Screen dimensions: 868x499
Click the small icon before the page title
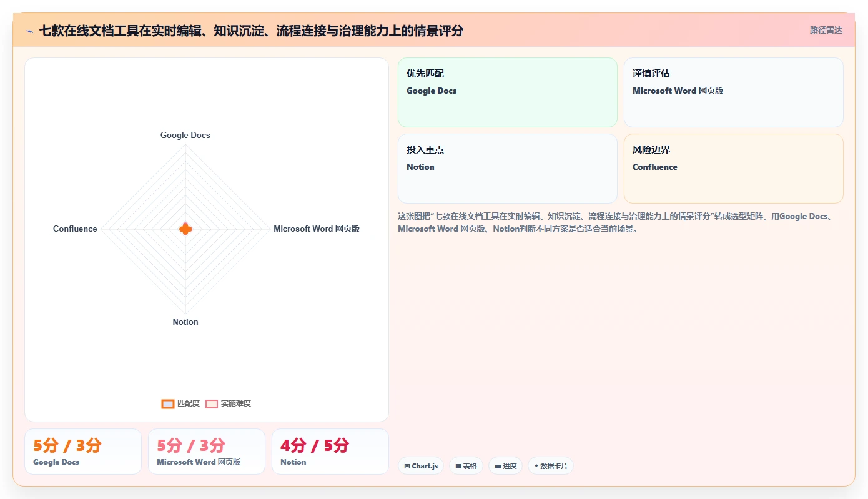pyautogui.click(x=29, y=31)
